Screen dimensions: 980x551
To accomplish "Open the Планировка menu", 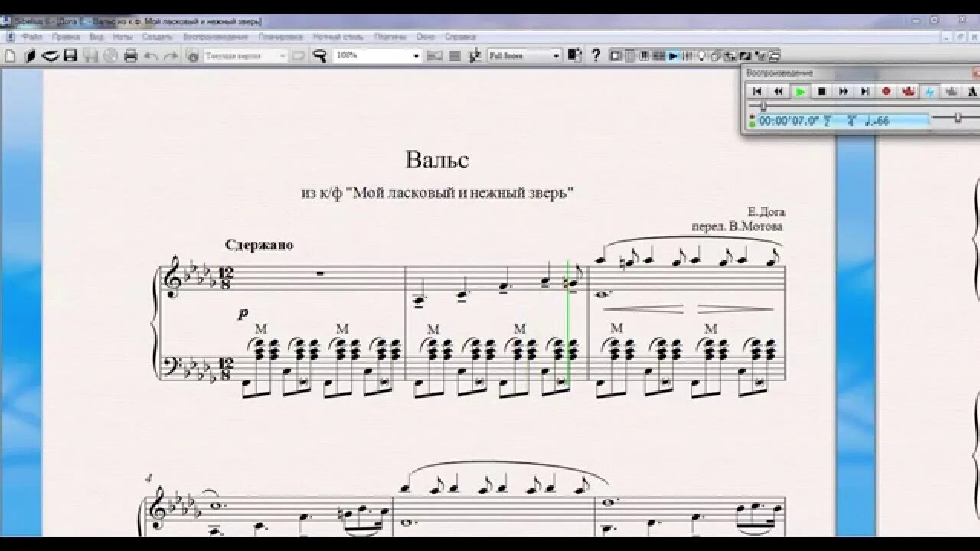I will click(x=280, y=36).
